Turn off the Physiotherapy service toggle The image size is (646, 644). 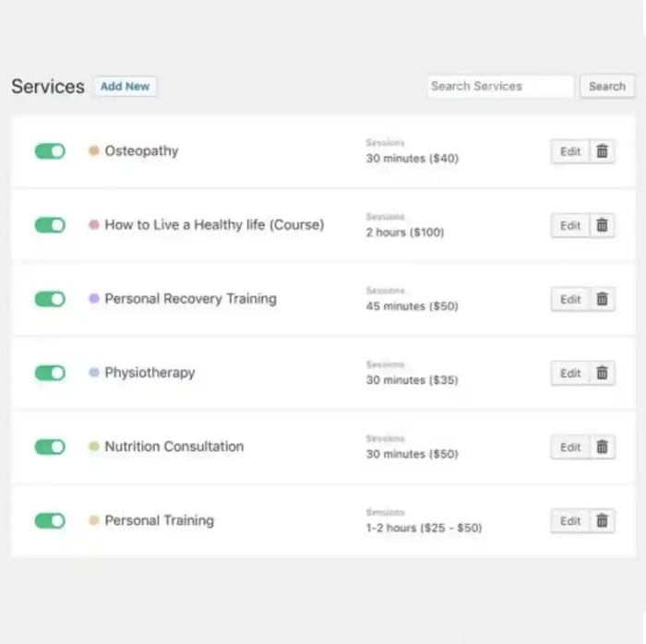[50, 373]
